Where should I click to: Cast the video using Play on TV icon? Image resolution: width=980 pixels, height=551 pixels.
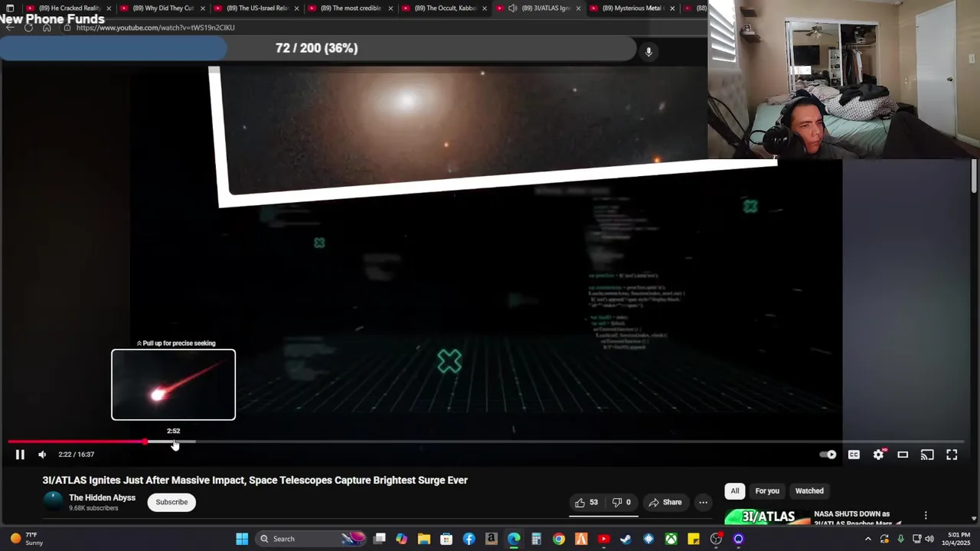coord(927,455)
